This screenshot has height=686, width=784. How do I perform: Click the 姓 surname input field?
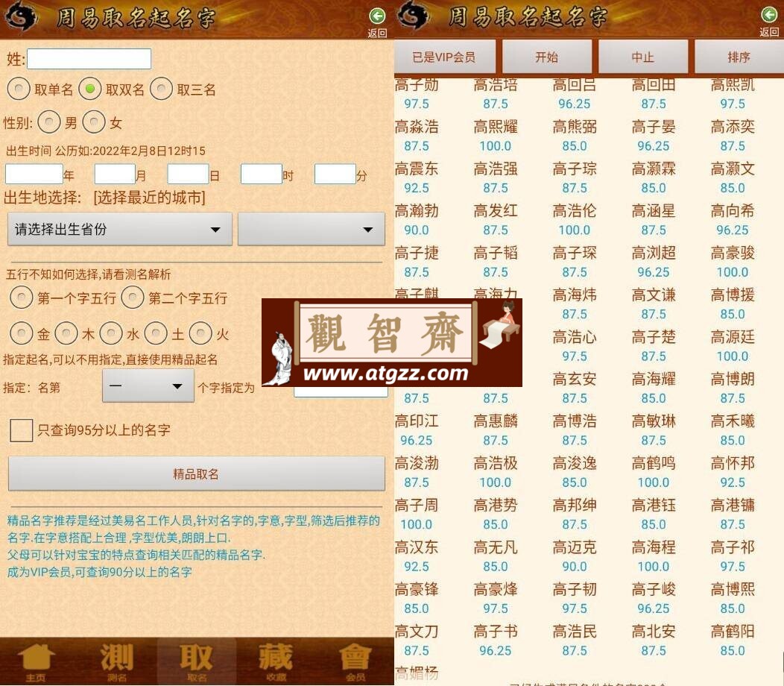tap(89, 59)
